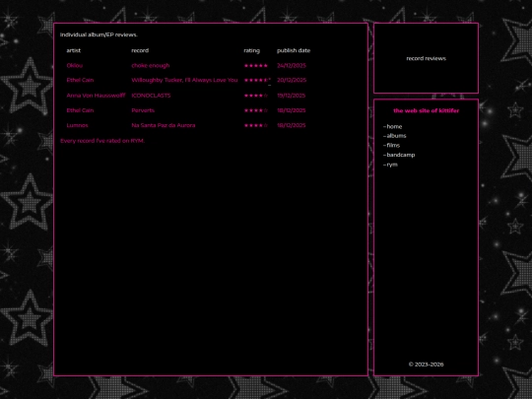
Task: Click the star rating in the ICONOCLASTS row
Action: [256, 96]
